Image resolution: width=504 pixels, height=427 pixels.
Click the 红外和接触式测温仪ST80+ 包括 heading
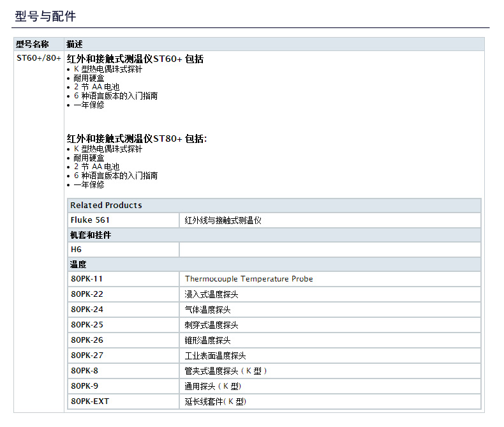coord(137,139)
